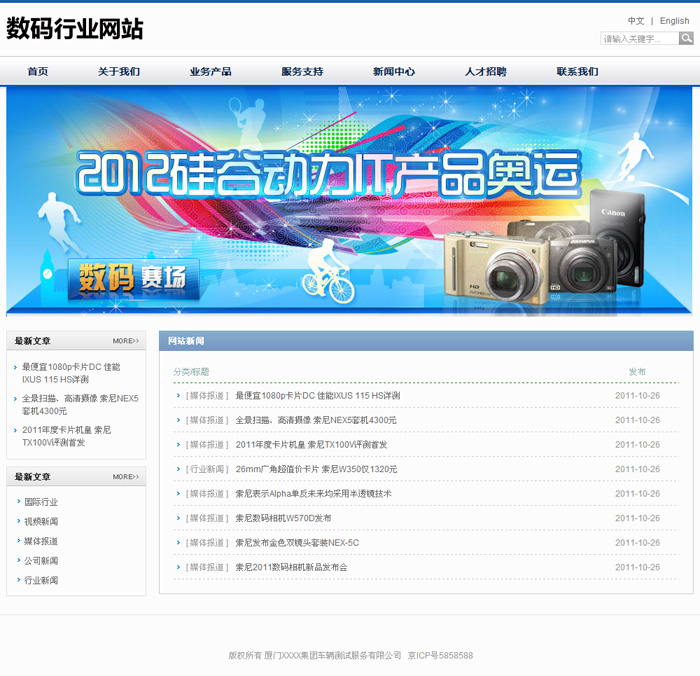This screenshot has width=700, height=676.
Task: Open the 国际行业 category link
Action: point(41,502)
